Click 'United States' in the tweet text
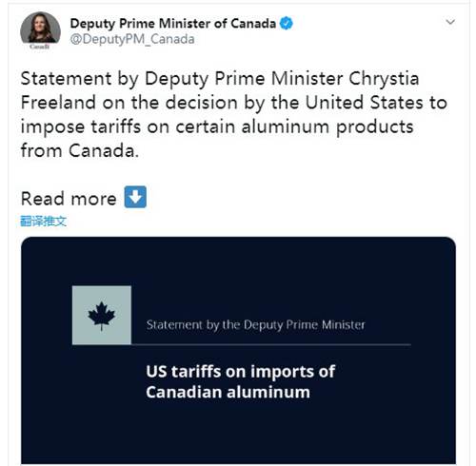The width and height of the screenshot is (476, 466). (x=365, y=103)
